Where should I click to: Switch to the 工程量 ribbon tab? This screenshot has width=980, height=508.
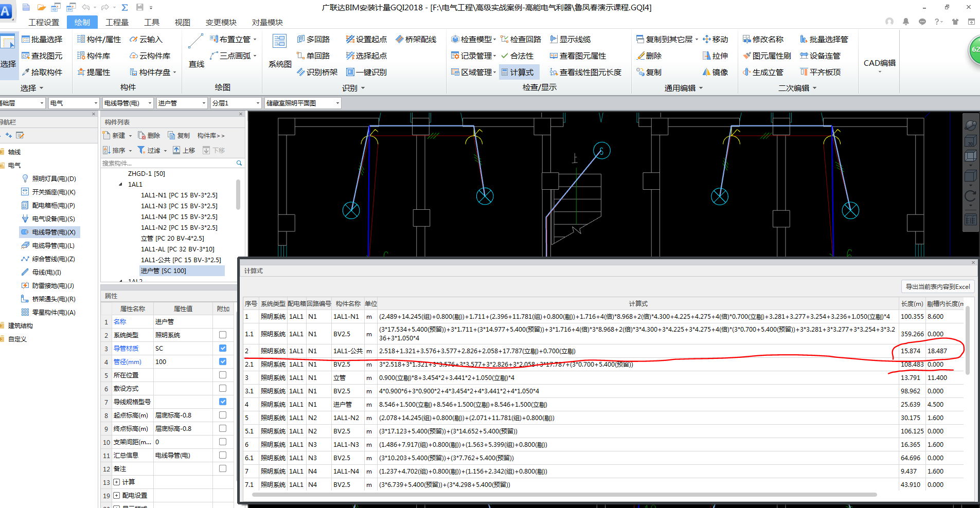[x=117, y=22]
